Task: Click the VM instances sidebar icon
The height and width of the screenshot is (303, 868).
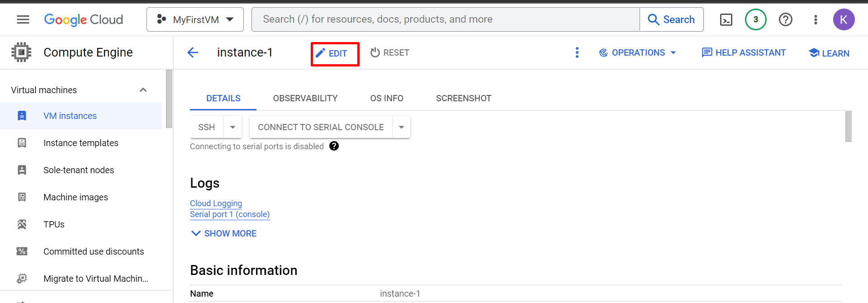Action: [22, 116]
